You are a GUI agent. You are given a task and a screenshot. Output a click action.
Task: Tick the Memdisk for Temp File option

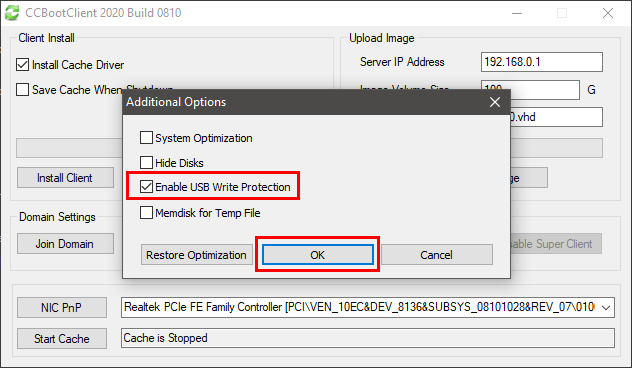point(146,212)
